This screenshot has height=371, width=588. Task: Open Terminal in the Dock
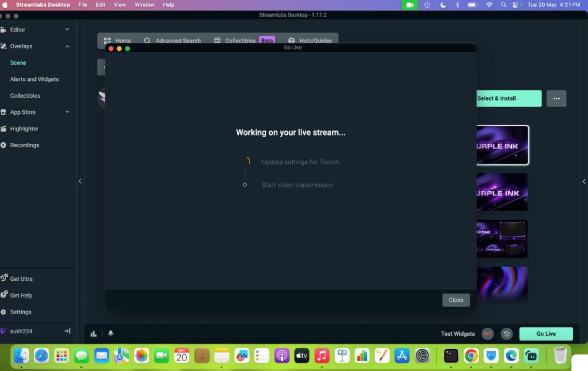(451, 356)
